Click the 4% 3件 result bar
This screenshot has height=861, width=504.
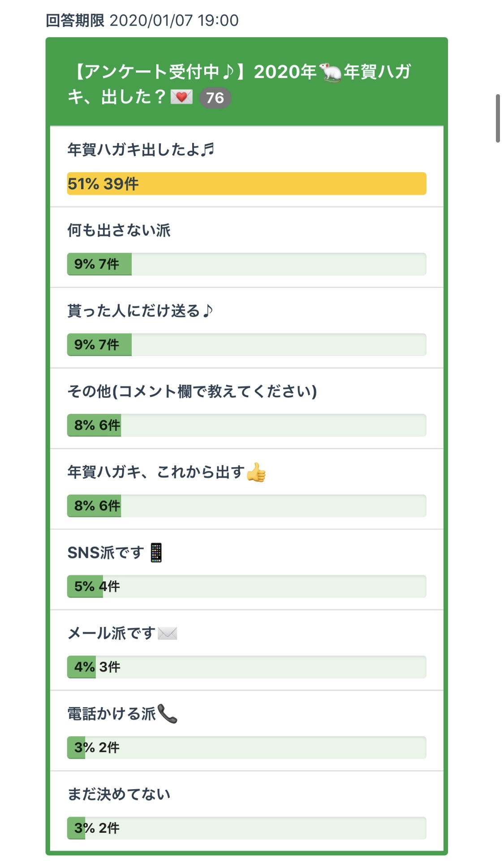point(246,667)
